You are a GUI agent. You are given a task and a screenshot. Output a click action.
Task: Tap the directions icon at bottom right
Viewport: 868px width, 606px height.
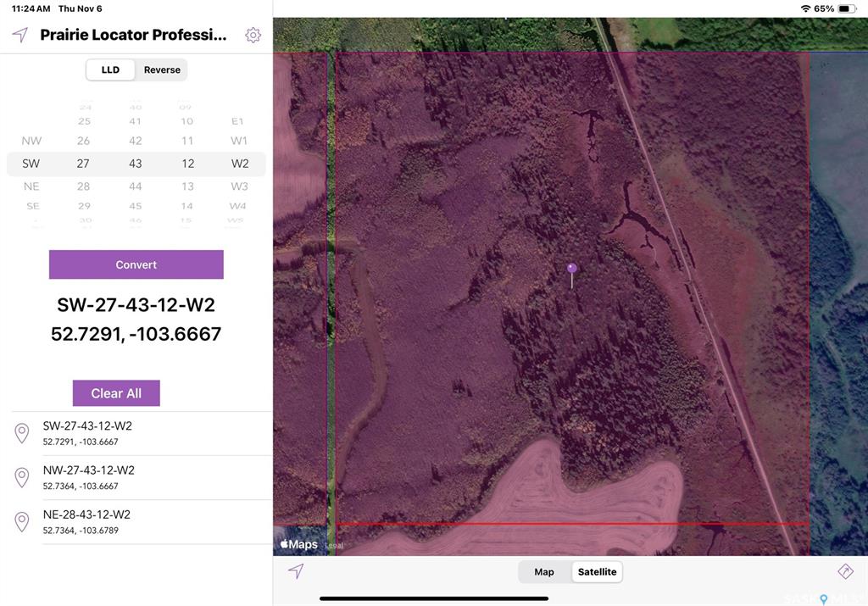tap(845, 571)
